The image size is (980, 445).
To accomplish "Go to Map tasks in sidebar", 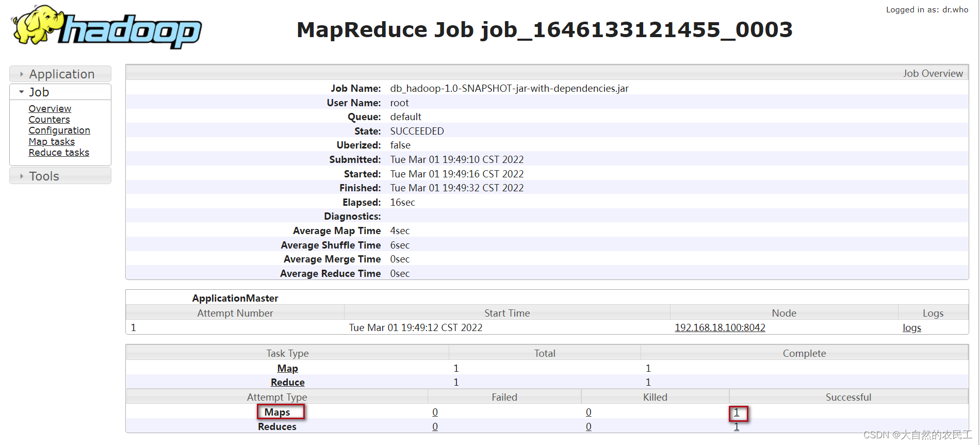I will point(52,141).
